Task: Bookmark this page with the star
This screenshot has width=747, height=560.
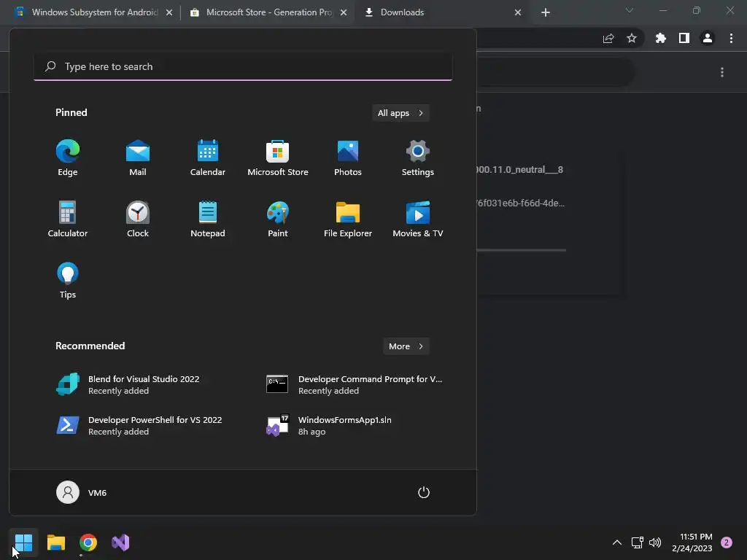Action: (x=632, y=38)
